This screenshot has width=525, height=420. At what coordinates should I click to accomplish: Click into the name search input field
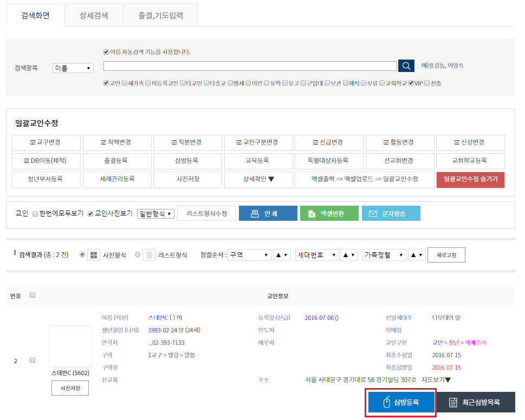(250, 66)
